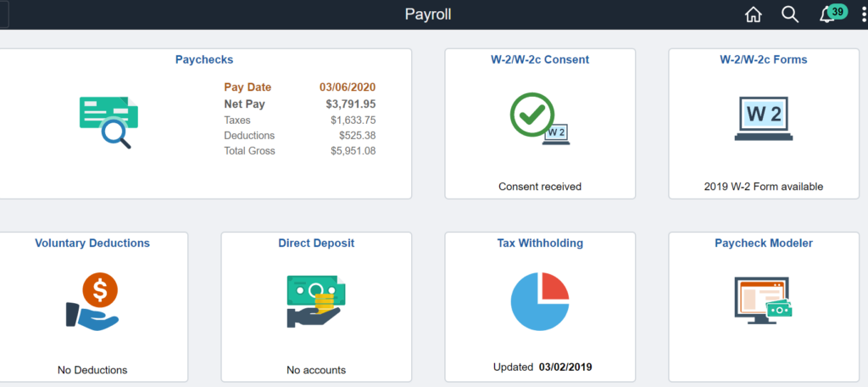
Task: Click the total gross amount $5,951.08
Action: coord(353,151)
